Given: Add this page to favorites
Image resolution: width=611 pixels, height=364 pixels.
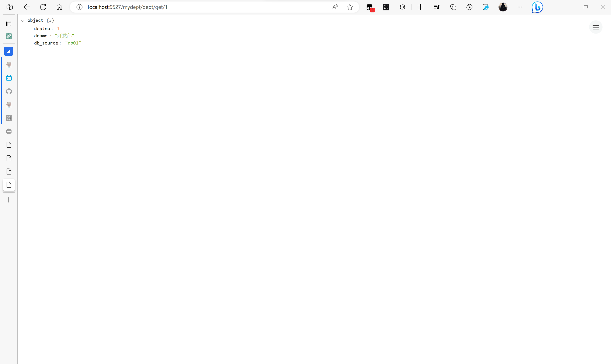Looking at the screenshot, I should pos(350,7).
